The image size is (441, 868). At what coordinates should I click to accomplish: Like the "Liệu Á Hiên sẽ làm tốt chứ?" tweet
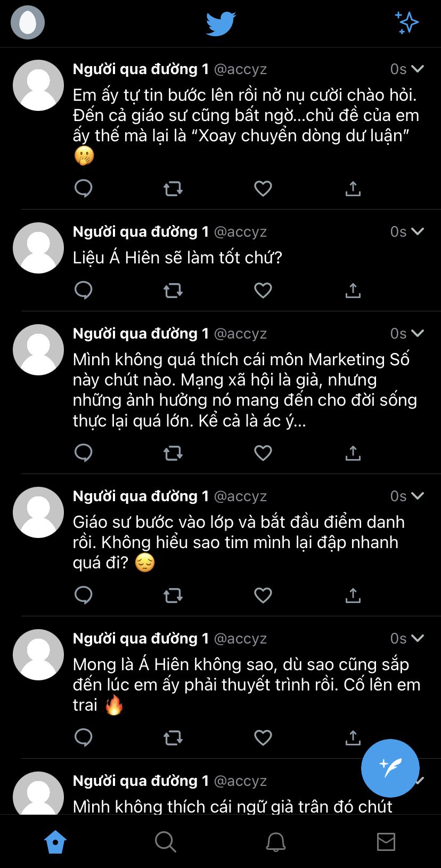click(263, 290)
